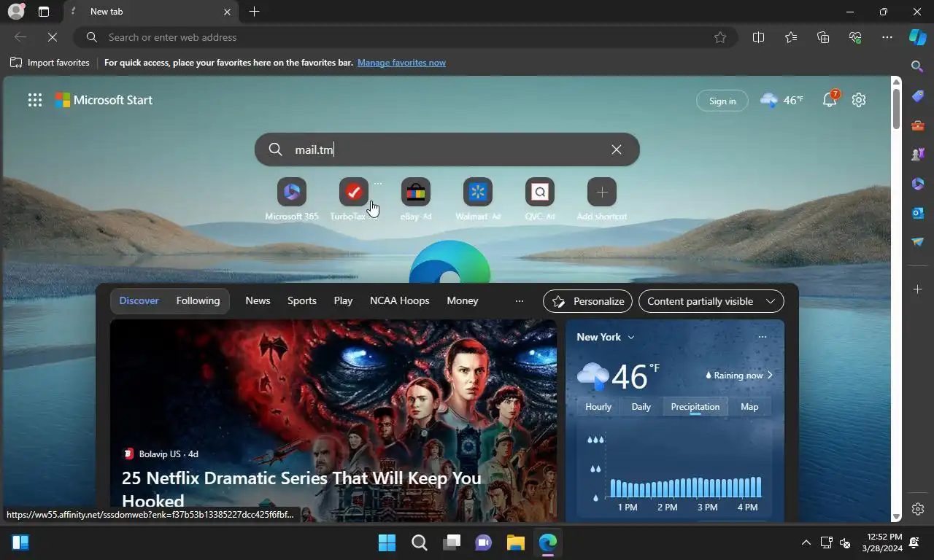Screen dimensions: 934x560
Task: Expand the New York location dropdown
Action: [606, 337]
